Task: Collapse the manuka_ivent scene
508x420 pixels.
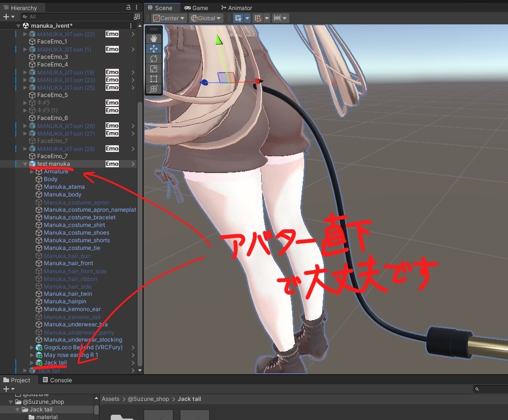Action: (18, 26)
